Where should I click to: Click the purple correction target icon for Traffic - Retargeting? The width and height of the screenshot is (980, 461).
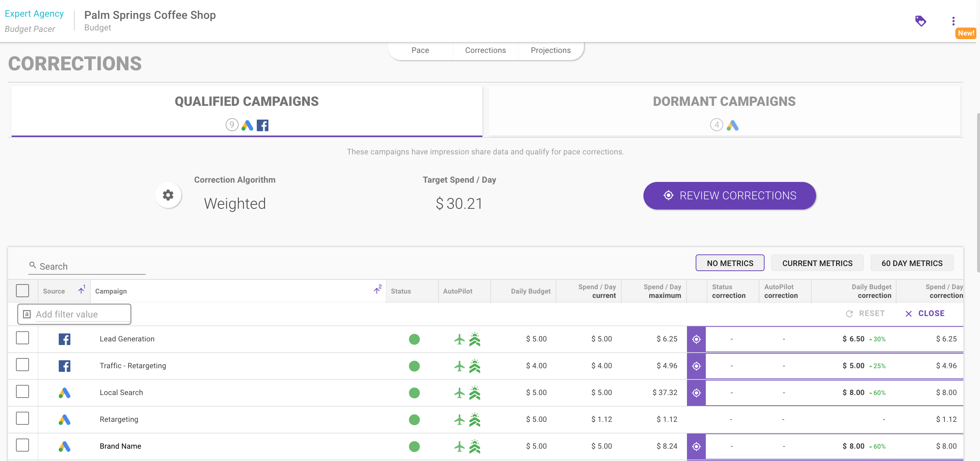(x=696, y=366)
